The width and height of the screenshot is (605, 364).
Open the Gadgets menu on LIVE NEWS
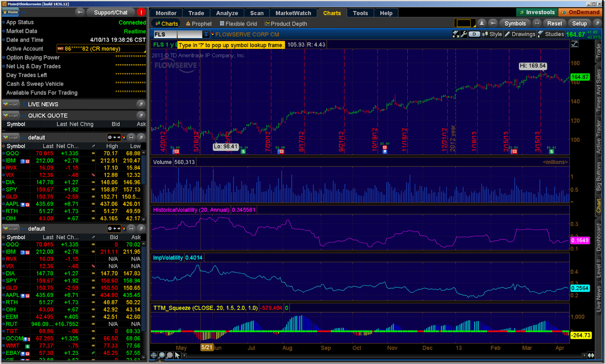11,104
